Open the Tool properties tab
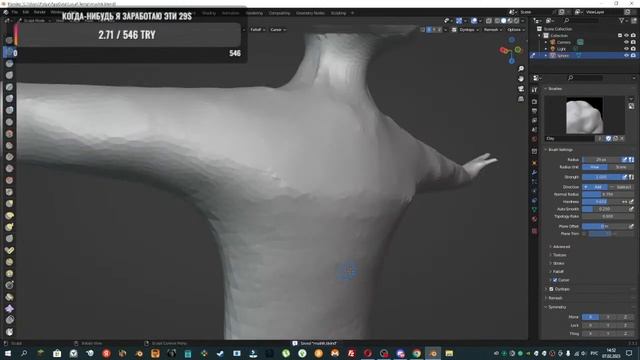 tap(535, 90)
